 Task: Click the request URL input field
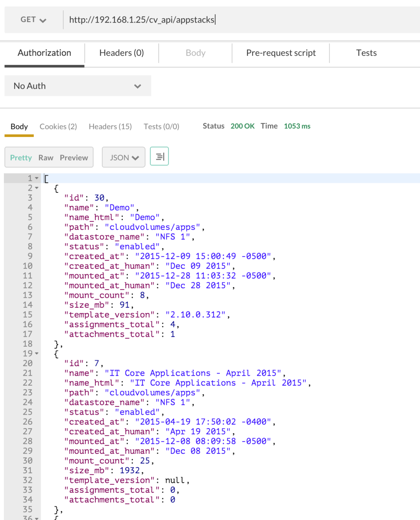pyautogui.click(x=238, y=20)
